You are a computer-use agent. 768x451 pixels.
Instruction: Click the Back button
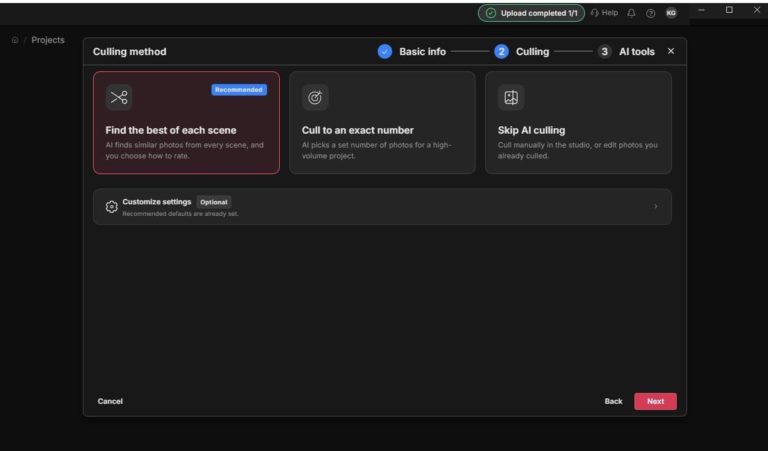[x=613, y=401]
